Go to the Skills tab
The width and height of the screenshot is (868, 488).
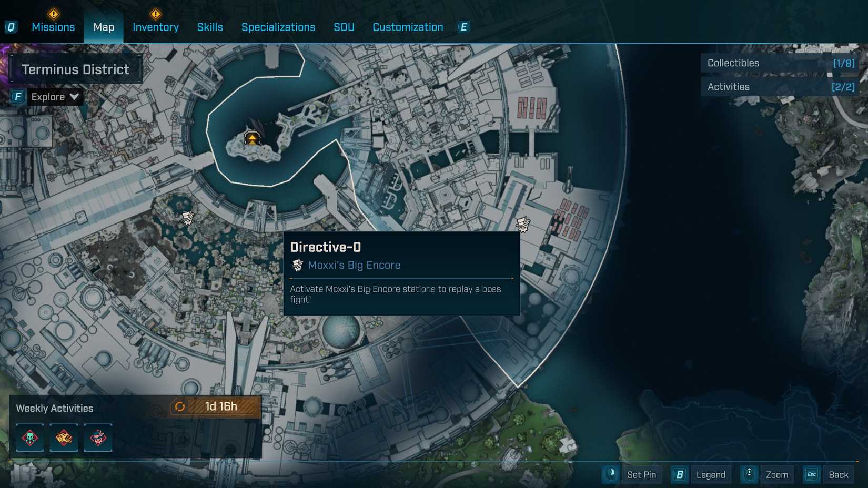point(210,27)
